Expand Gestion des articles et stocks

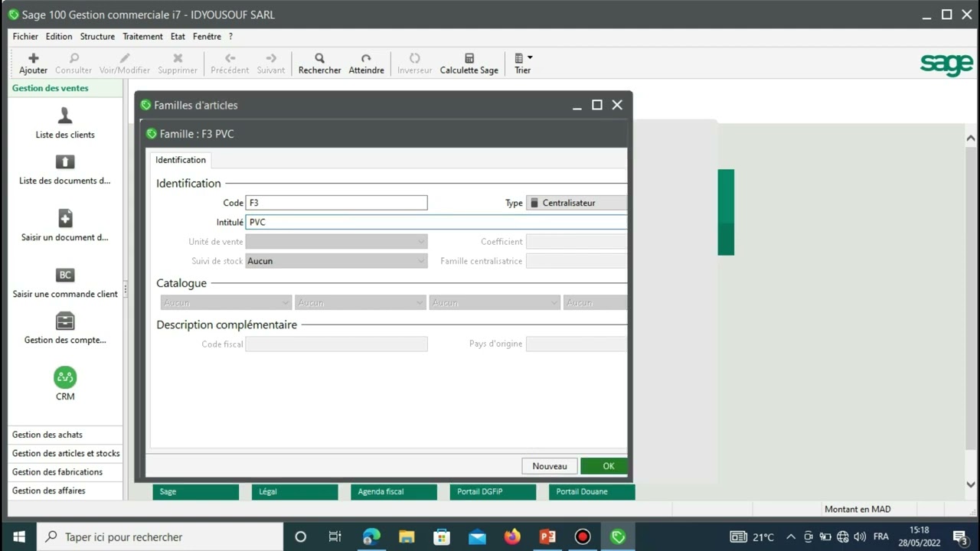(65, 453)
